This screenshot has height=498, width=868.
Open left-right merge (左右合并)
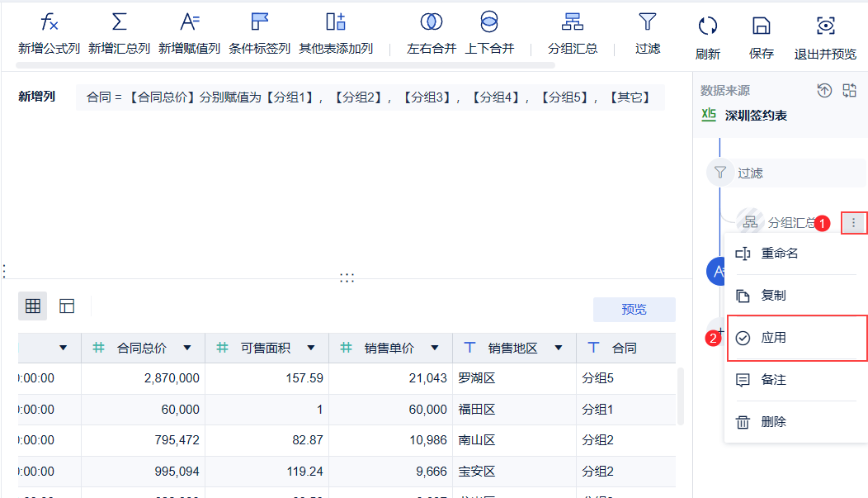coord(432,33)
